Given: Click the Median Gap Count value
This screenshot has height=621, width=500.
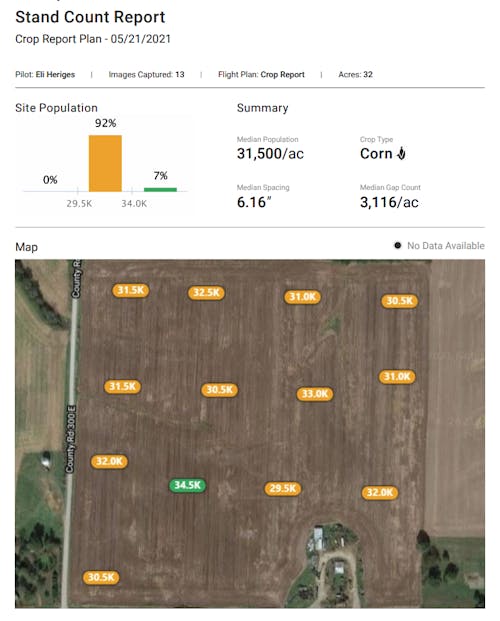Looking at the screenshot, I should [389, 202].
